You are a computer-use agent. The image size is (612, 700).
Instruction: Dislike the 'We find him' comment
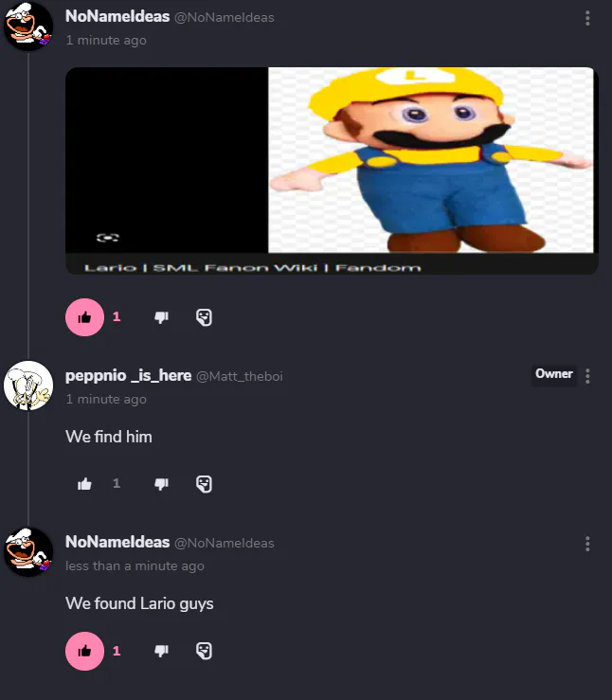click(x=161, y=484)
